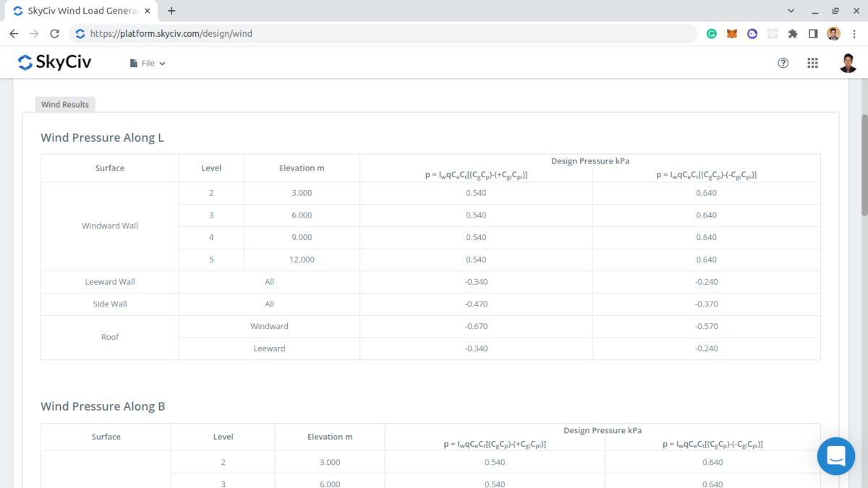Click the address bar URL field
868x488 pixels.
pos(383,33)
